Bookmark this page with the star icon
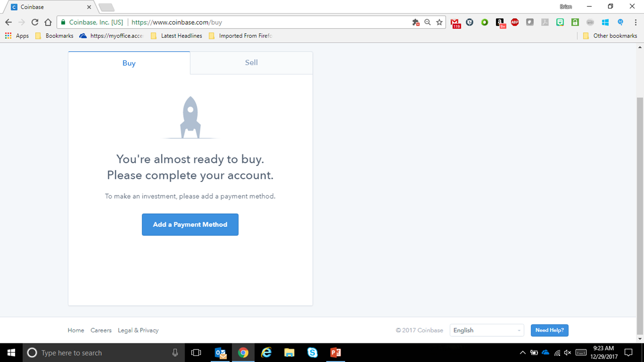The image size is (644, 362). (439, 23)
